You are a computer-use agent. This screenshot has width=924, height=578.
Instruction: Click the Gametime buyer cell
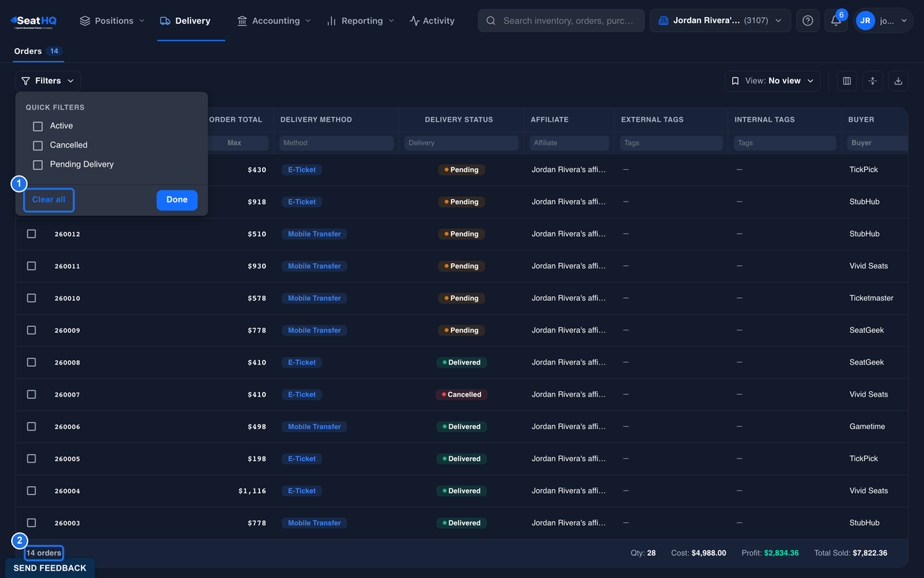(868, 426)
